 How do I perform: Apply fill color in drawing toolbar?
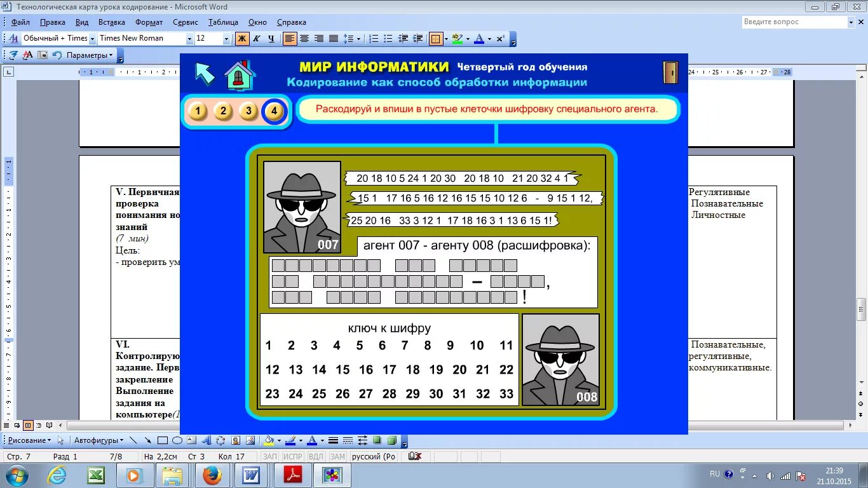pos(268,440)
